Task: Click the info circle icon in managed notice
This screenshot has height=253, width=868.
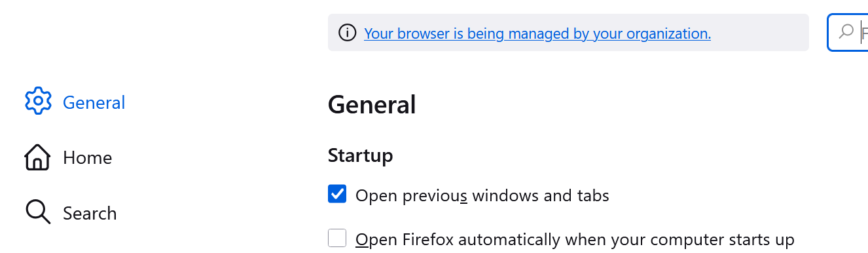Action: click(x=348, y=32)
